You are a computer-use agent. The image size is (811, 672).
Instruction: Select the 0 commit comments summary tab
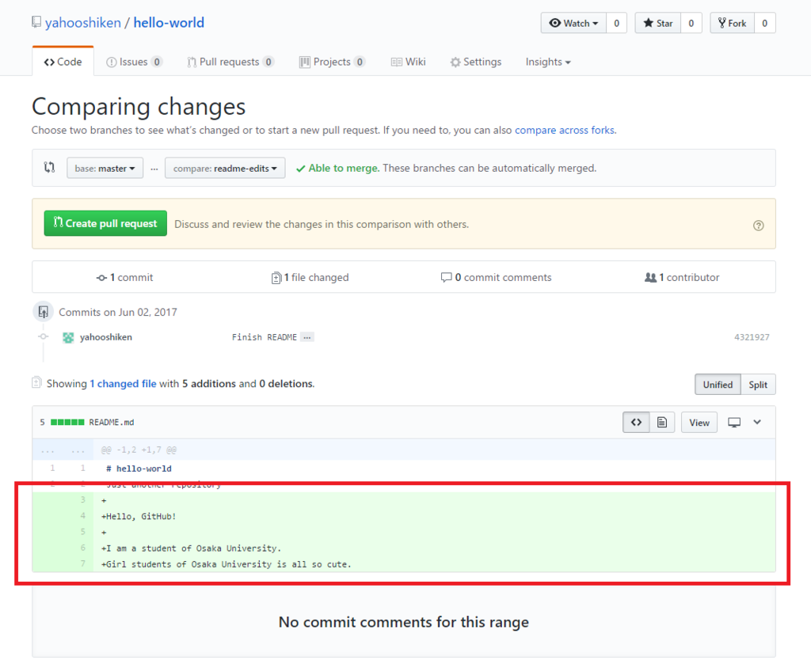pyautogui.click(x=496, y=278)
